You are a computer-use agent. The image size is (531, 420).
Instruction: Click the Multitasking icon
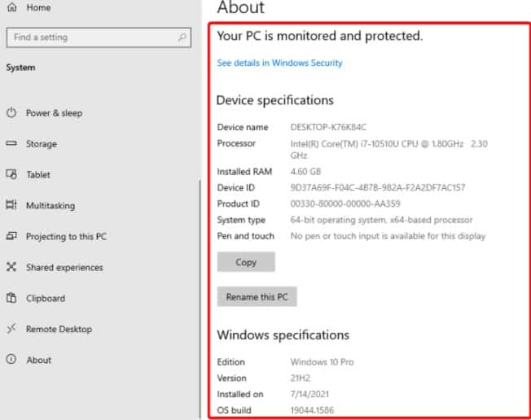coord(11,206)
